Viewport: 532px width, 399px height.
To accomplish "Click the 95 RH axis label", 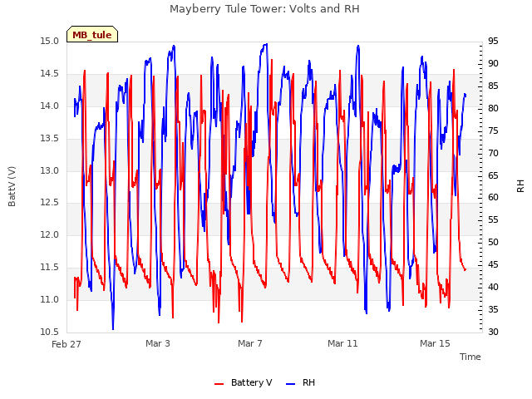I will [x=493, y=41].
